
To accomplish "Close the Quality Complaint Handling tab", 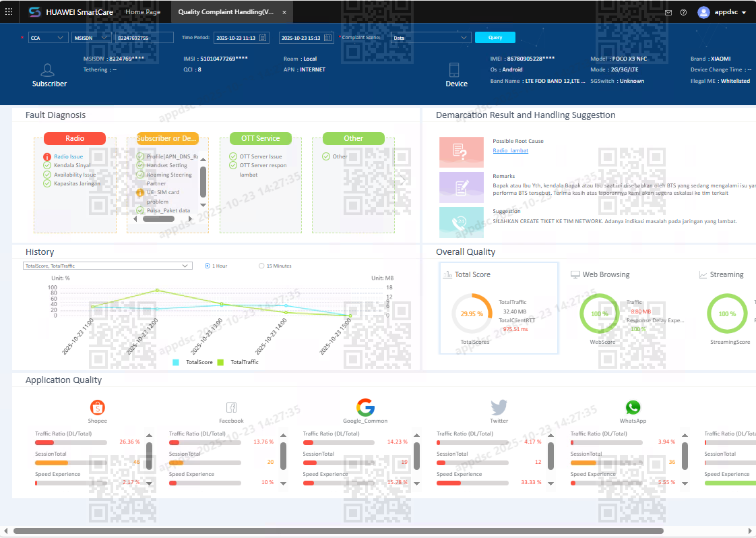I will pyautogui.click(x=284, y=13).
